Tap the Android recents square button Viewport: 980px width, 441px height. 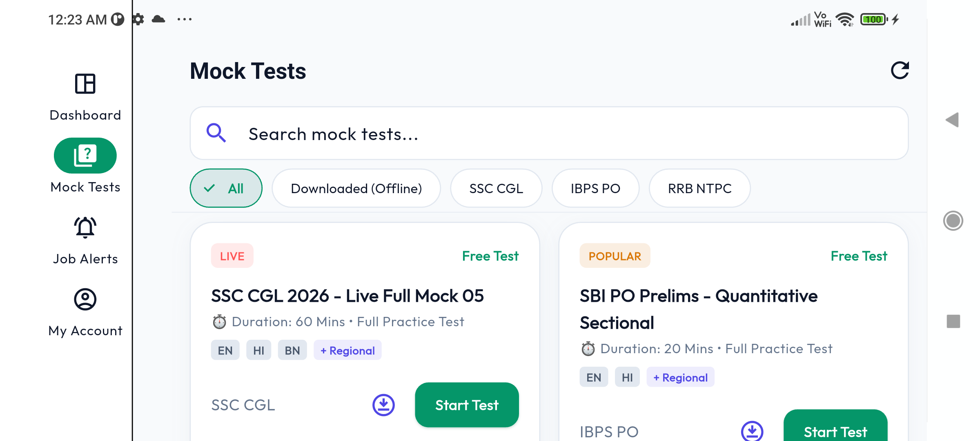(x=953, y=321)
